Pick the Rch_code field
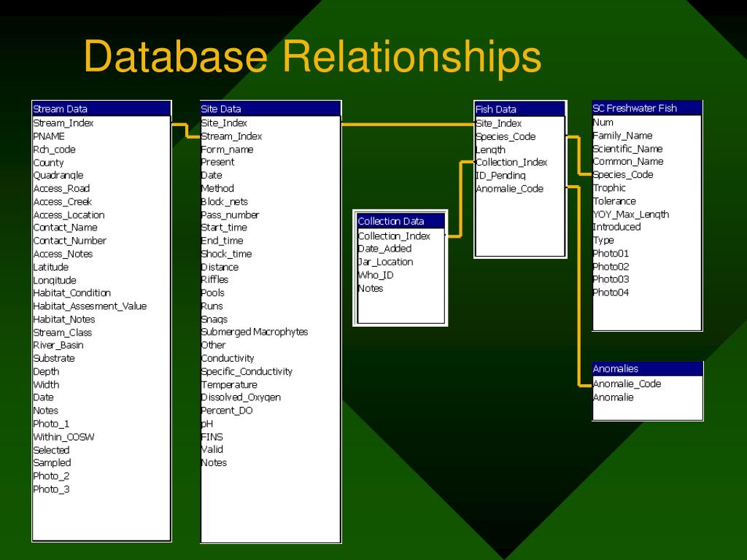The height and width of the screenshot is (560, 747). [54, 149]
